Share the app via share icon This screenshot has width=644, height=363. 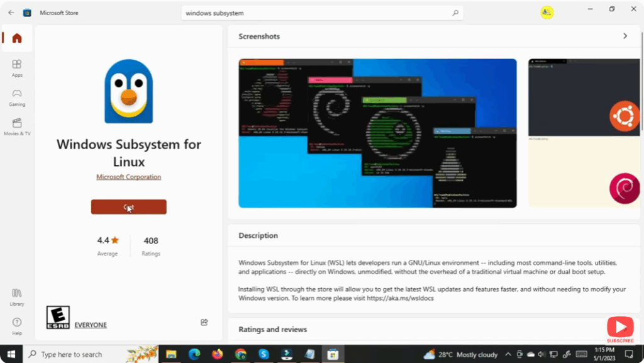pos(204,322)
